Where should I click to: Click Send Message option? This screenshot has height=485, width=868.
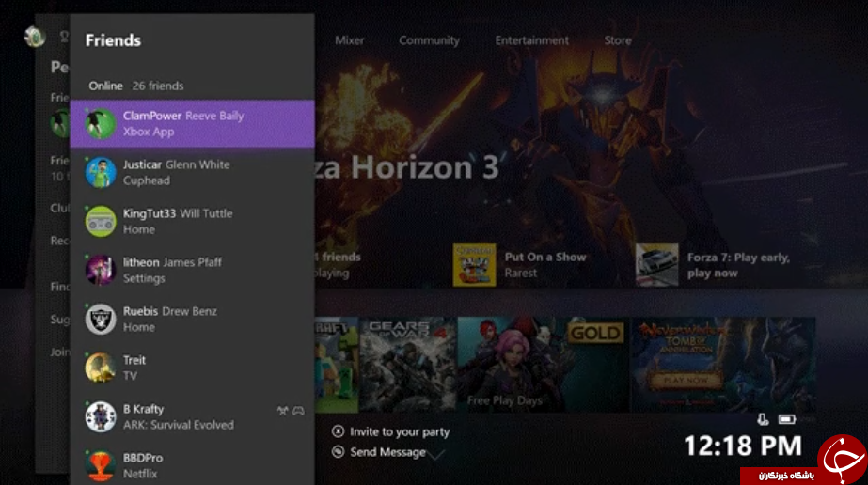coord(387,452)
